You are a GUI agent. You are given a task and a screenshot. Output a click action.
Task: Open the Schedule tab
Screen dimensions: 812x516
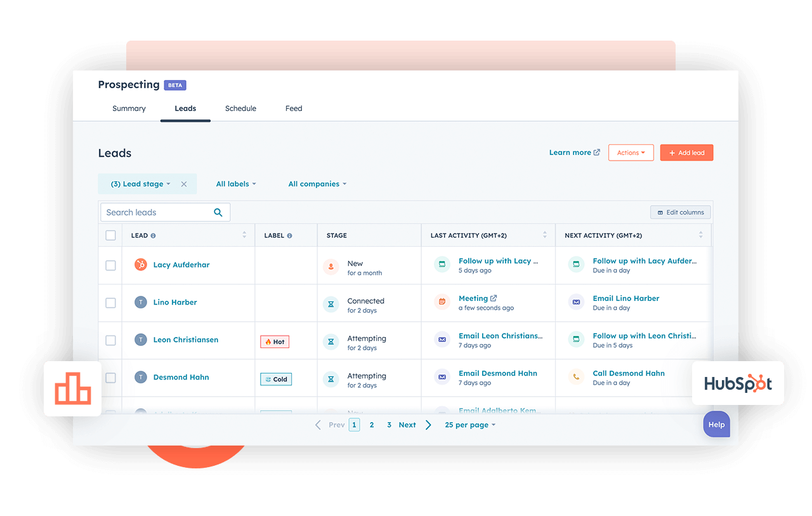coord(240,109)
